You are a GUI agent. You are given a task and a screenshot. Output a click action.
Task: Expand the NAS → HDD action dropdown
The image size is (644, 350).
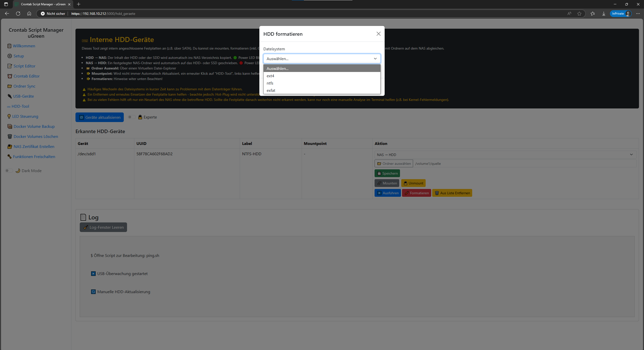point(505,154)
